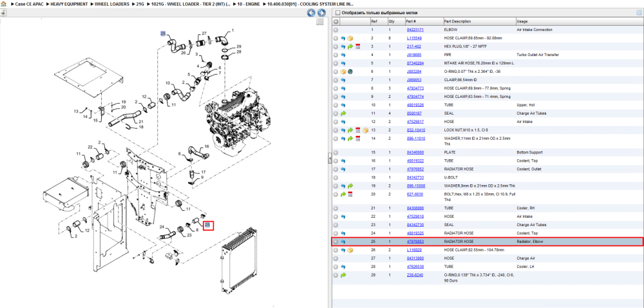Click box icon on LOCK NUT row
The height and width of the screenshot is (308, 644).
[x=365, y=130]
